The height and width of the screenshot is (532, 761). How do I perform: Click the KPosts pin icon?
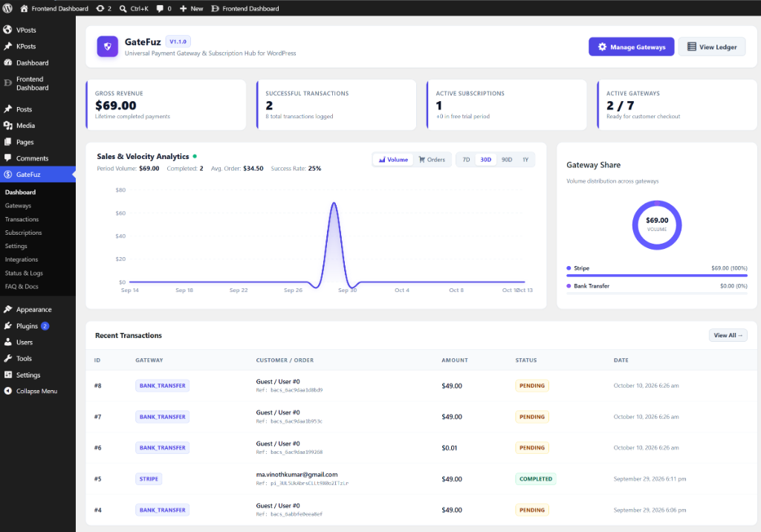(x=7, y=46)
